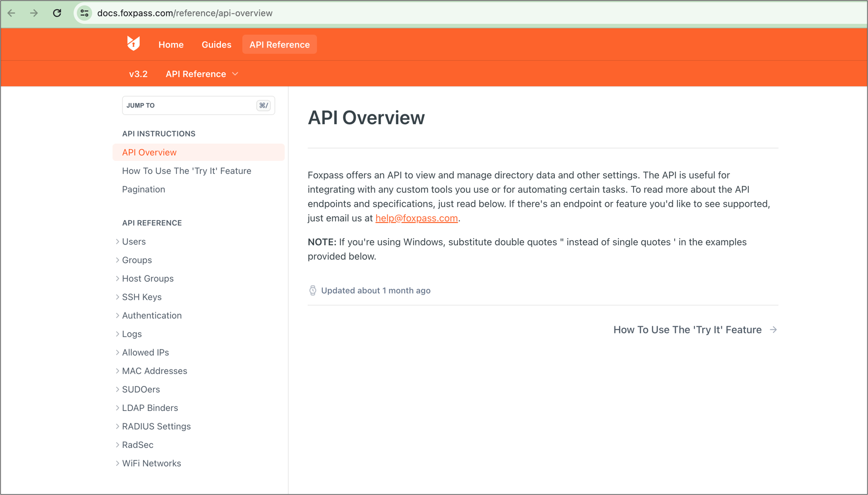
Task: Reload the page with refresh icon
Action: [57, 13]
